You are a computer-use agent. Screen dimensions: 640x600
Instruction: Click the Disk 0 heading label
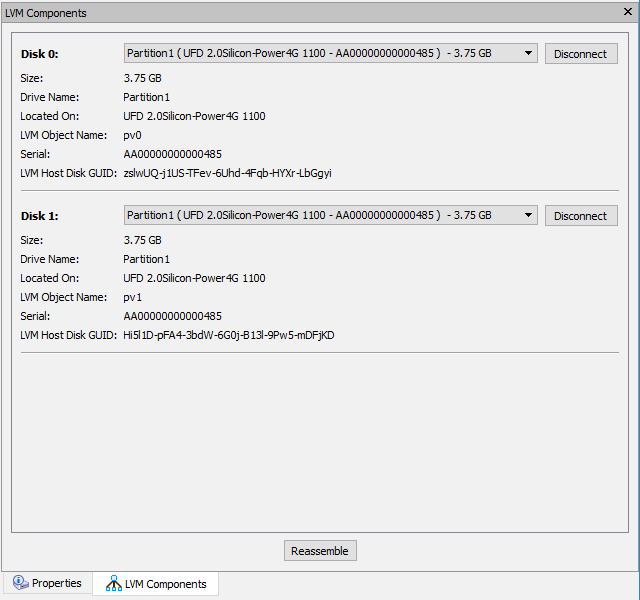click(x=40, y=54)
